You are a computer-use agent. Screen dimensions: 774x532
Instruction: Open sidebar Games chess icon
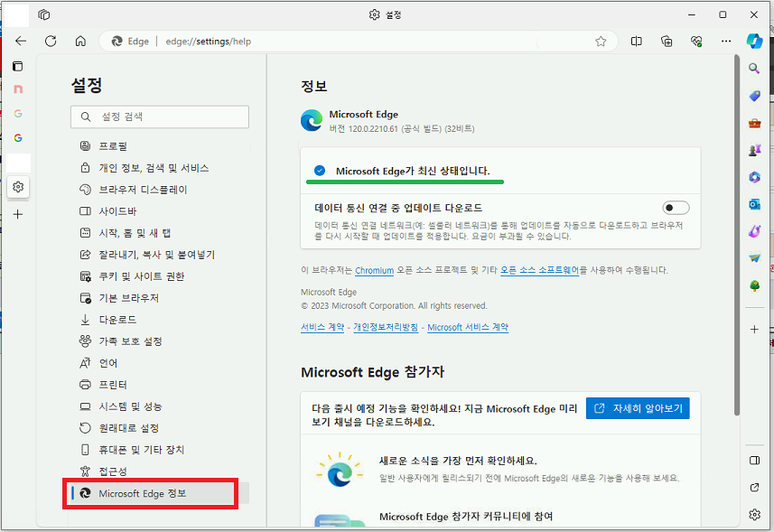(754, 150)
